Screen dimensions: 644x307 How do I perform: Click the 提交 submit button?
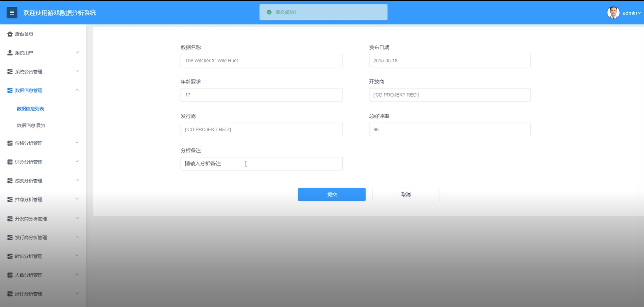coord(332,194)
